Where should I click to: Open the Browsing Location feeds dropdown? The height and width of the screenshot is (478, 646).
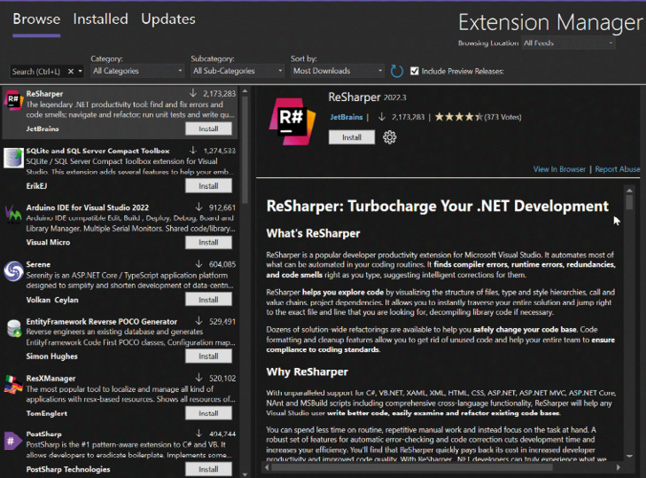569,43
